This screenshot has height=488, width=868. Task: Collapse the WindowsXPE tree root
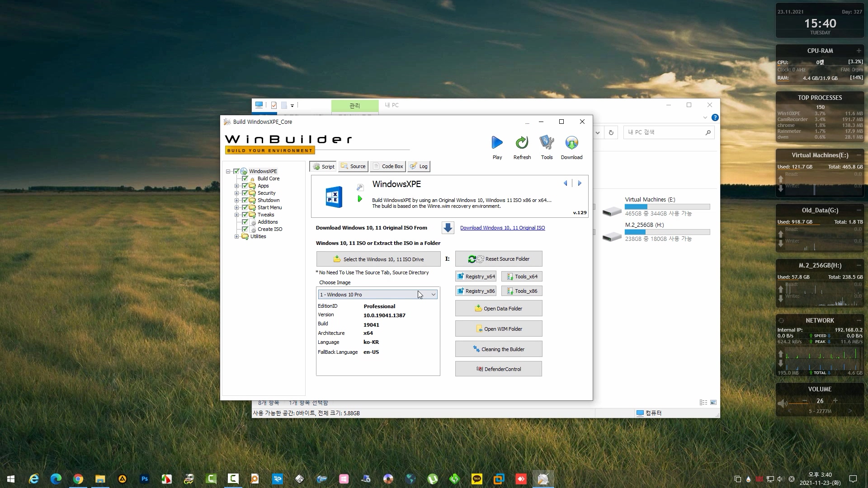pyautogui.click(x=228, y=171)
